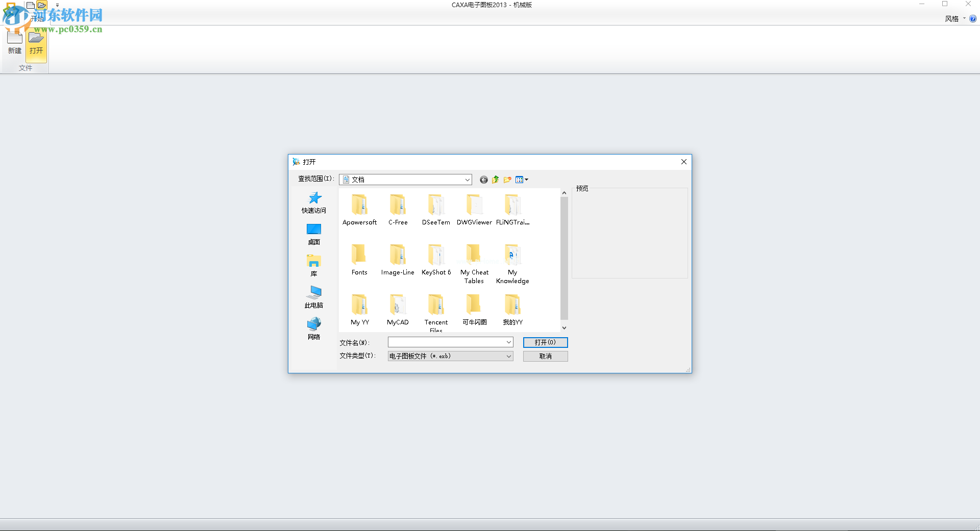Click the file list scrollbar up arrow

pos(564,193)
